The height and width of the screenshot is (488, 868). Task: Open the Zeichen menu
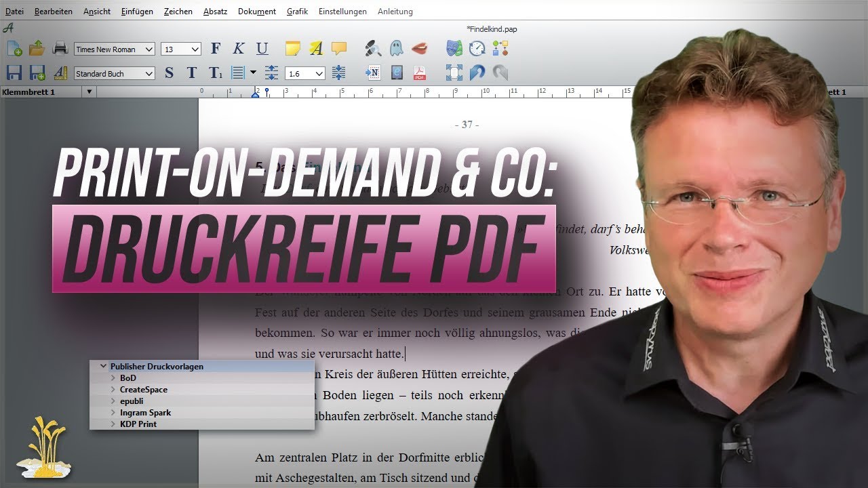pos(178,12)
